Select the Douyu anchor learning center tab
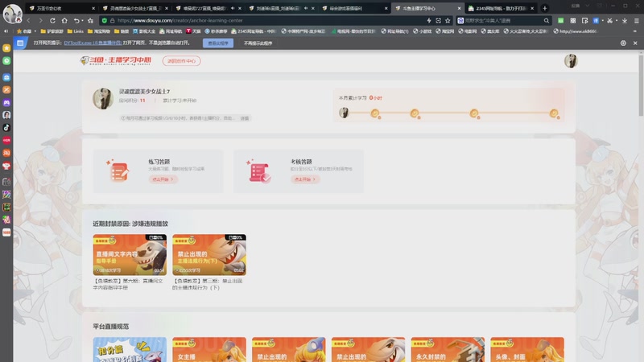Image resolution: width=644 pixels, height=362 pixels. point(428,8)
